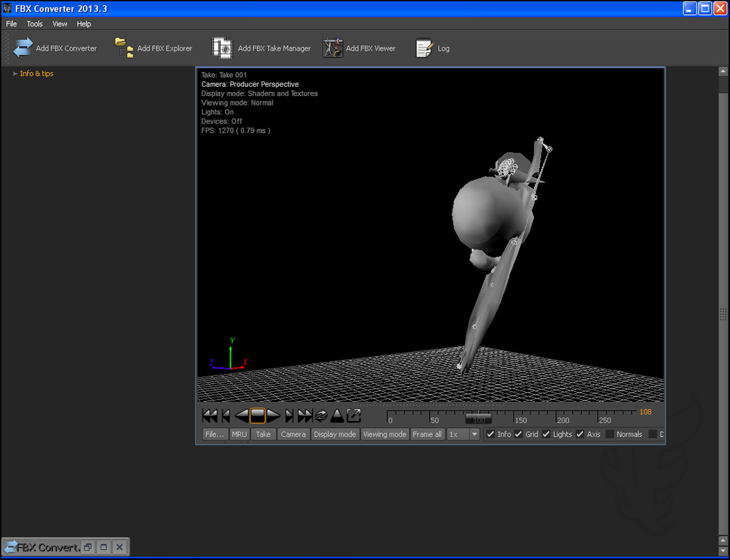This screenshot has height=560, width=730.
Task: Click the triangle icon beside loop button
Action: pyautogui.click(x=337, y=415)
